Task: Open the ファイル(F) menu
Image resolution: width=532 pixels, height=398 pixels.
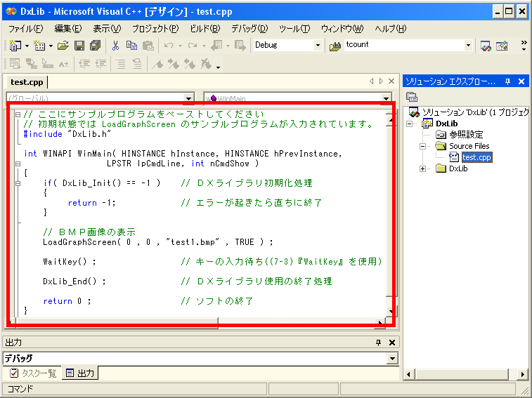Action: (25, 29)
